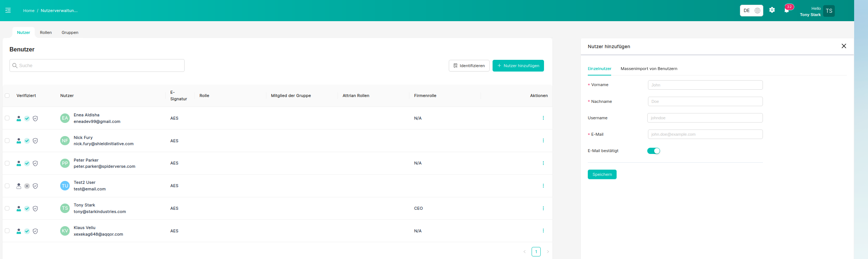Click person icon in Nick Fury row

[x=19, y=141]
